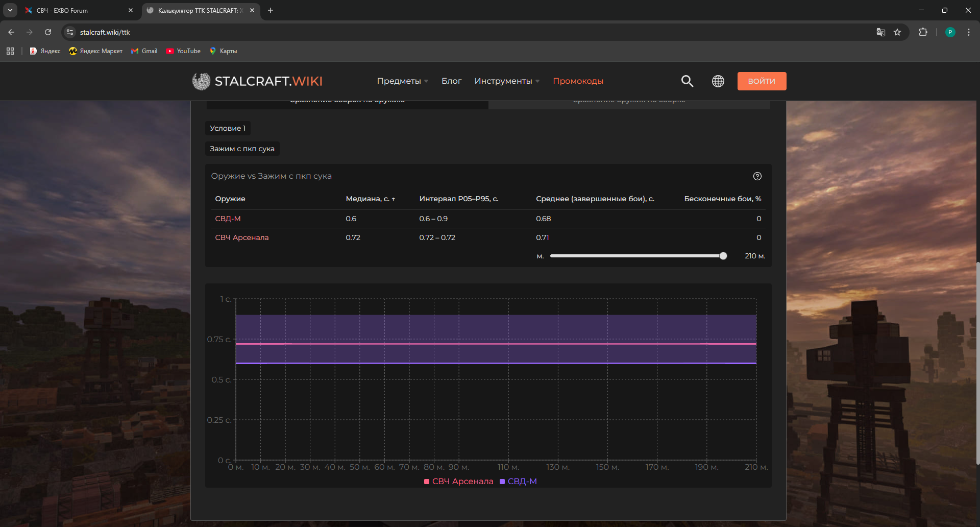Click the address bar URL stalcraft.wiki/ttk
This screenshot has height=527, width=980.
(105, 32)
